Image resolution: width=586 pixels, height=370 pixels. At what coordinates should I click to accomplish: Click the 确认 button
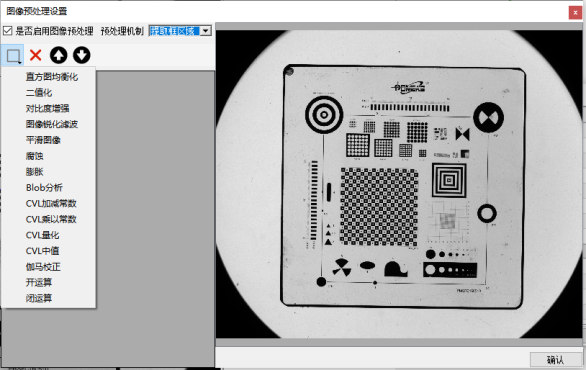556,360
